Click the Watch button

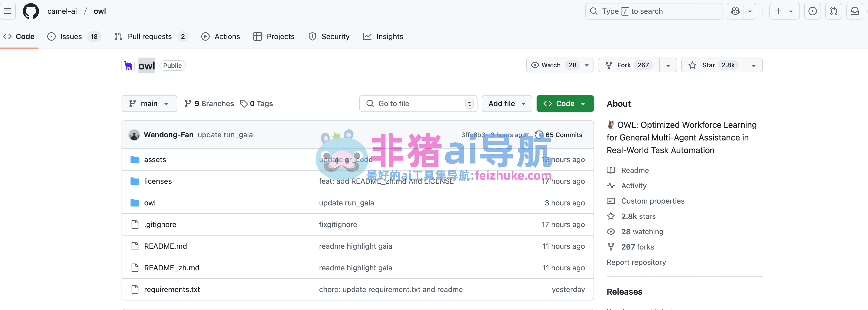[x=551, y=65]
